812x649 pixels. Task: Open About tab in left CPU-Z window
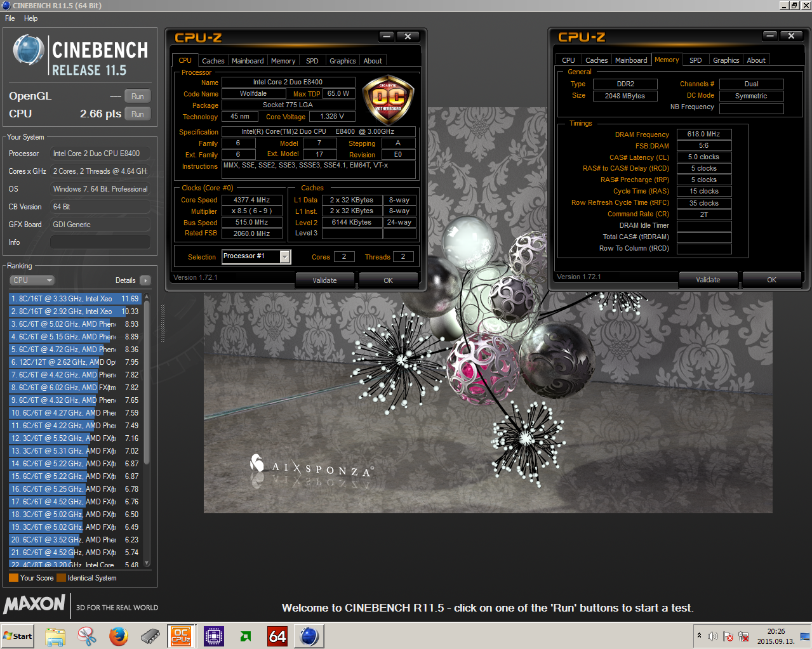[x=373, y=61]
